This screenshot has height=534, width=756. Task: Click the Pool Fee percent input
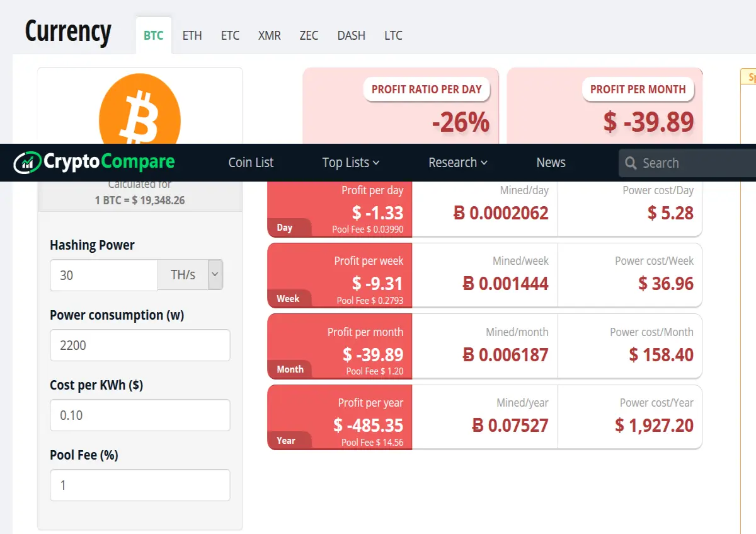click(x=140, y=485)
